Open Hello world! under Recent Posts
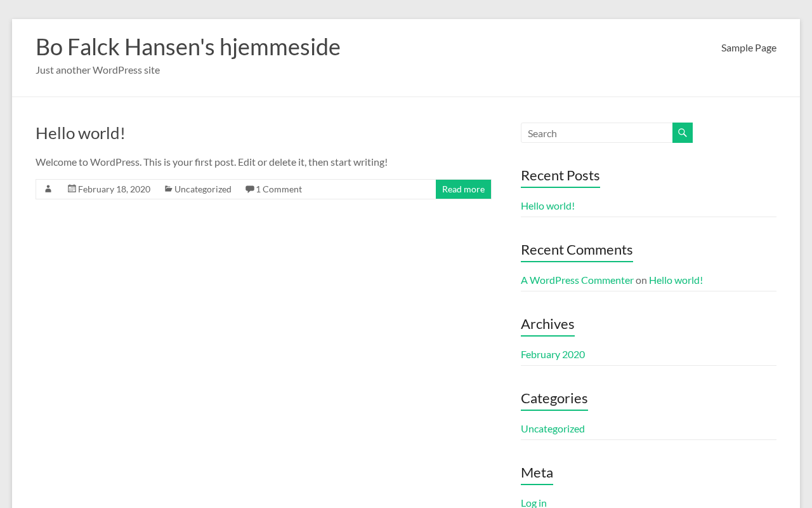 pos(547,206)
